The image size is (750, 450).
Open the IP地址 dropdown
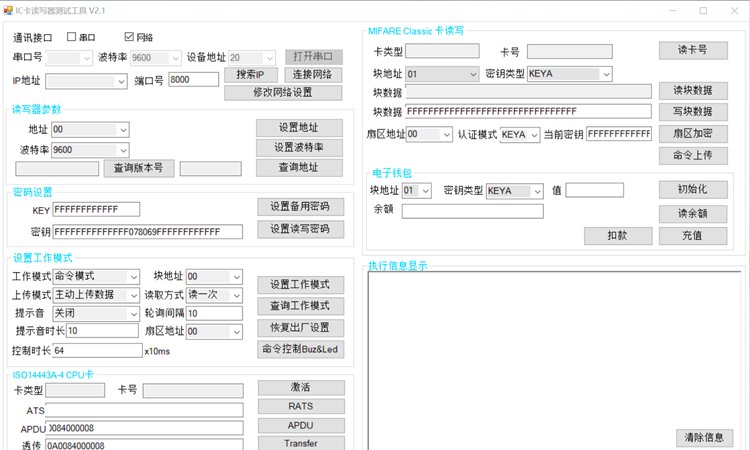point(85,80)
